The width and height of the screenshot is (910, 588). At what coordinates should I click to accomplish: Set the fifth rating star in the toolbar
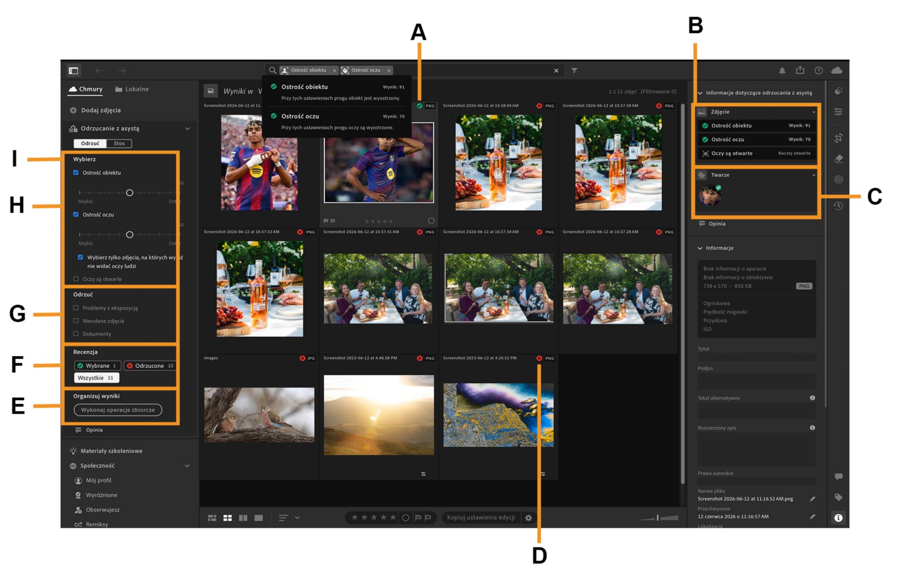pyautogui.click(x=393, y=517)
